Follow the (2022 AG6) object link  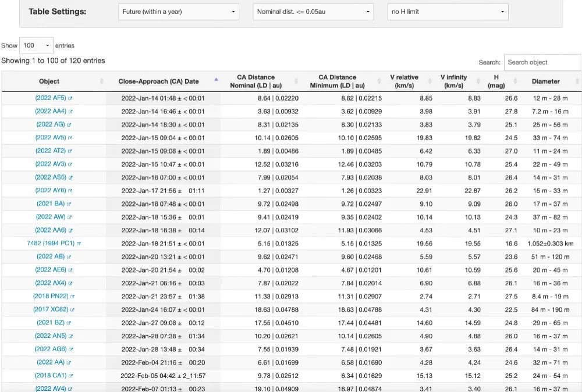pos(51,349)
